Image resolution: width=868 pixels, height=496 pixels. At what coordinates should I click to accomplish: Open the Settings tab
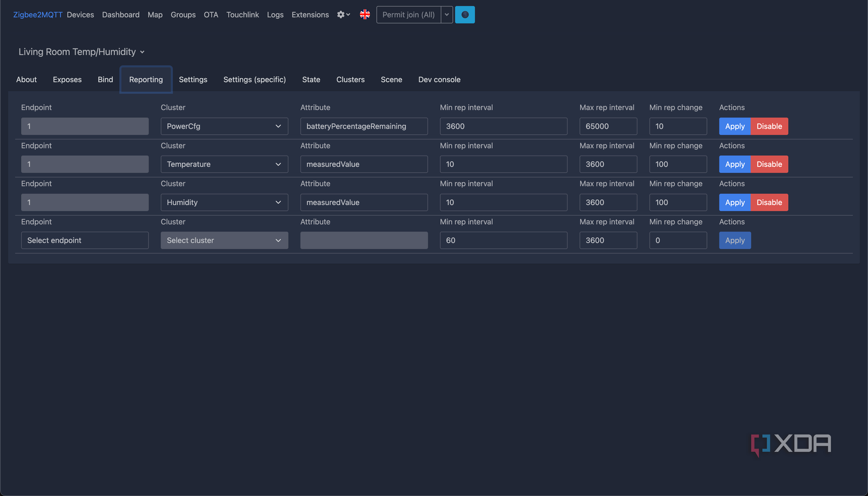click(193, 79)
